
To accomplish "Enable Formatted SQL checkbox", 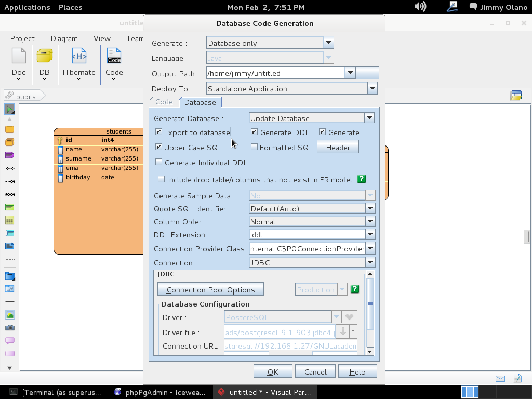I will [x=255, y=148].
